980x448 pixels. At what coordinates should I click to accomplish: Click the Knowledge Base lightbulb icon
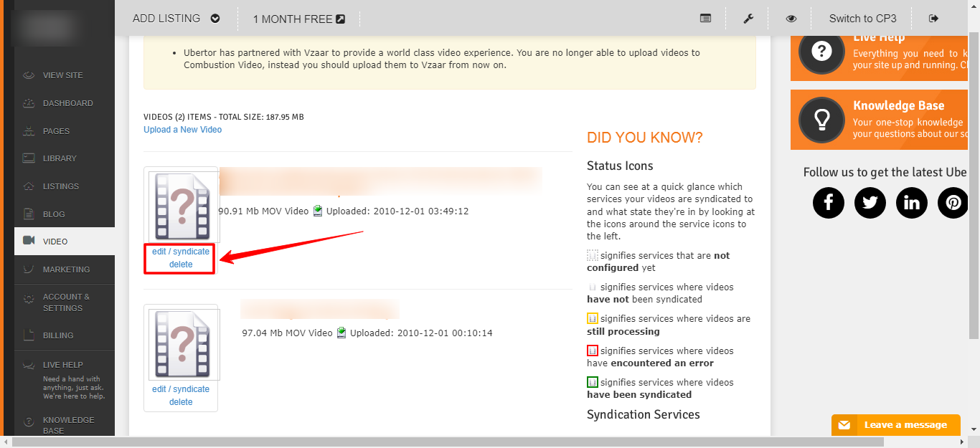click(821, 120)
